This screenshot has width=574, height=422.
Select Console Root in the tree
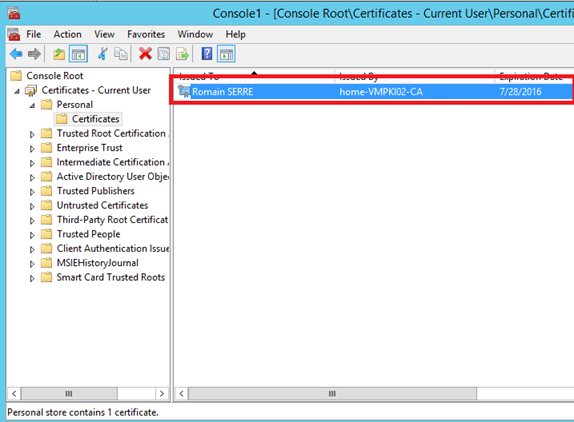(x=55, y=76)
